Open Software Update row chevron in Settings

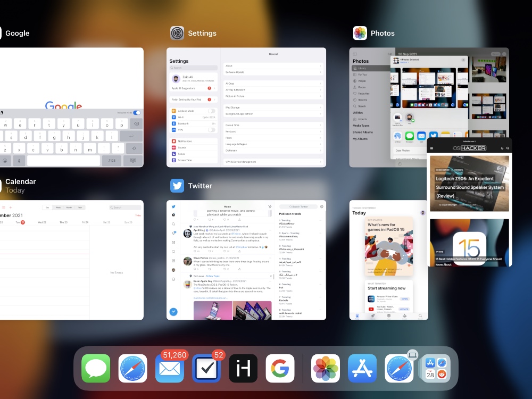[x=320, y=72]
